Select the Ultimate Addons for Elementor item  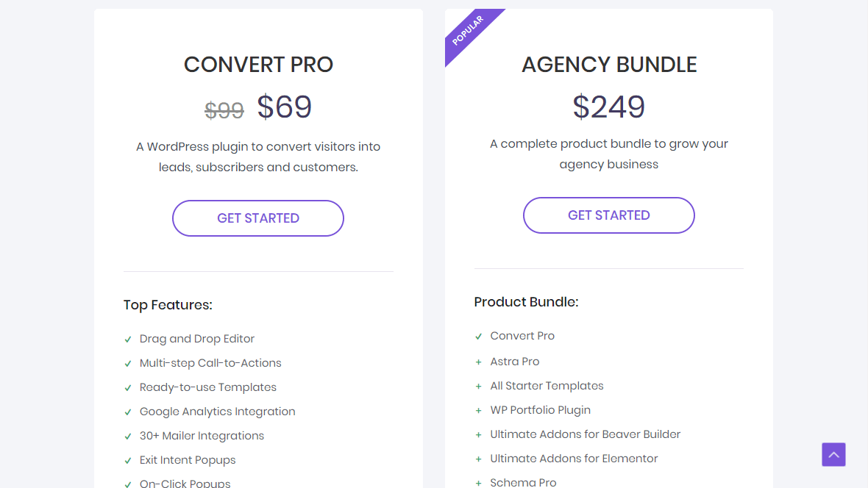(574, 458)
